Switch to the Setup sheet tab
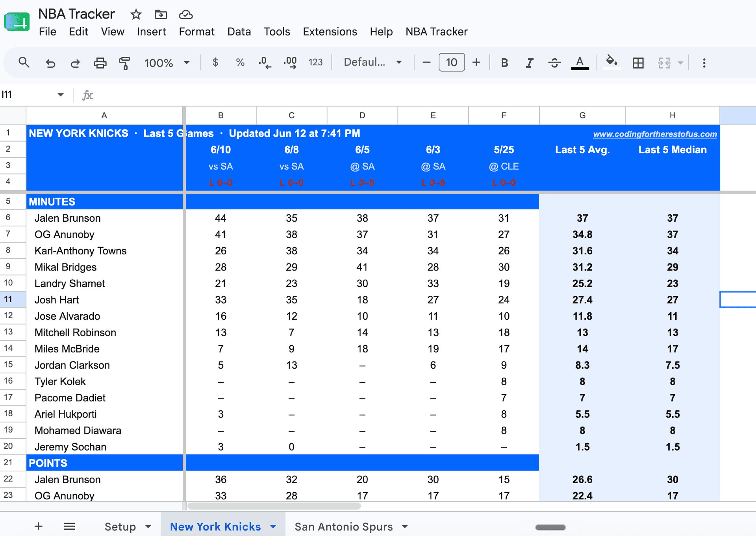 tap(120, 527)
